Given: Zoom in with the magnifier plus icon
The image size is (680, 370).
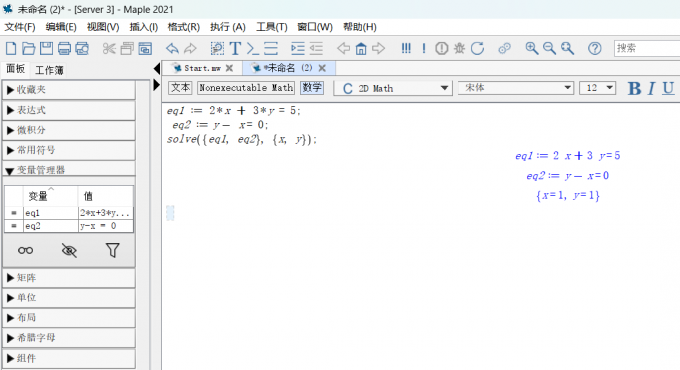Looking at the screenshot, I should coord(532,48).
